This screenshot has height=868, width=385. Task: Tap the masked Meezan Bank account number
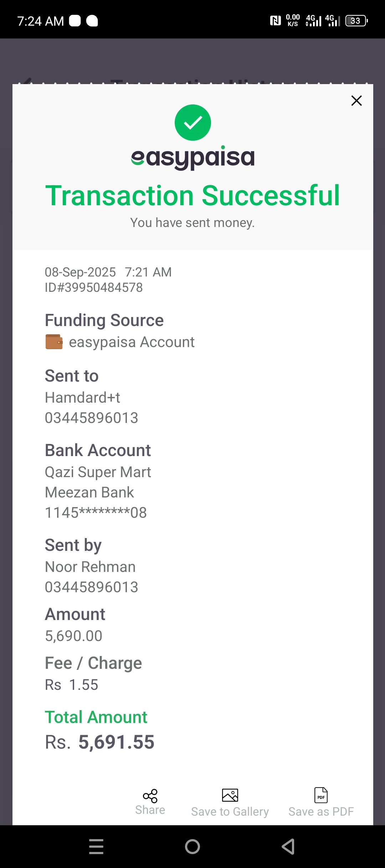point(96,513)
